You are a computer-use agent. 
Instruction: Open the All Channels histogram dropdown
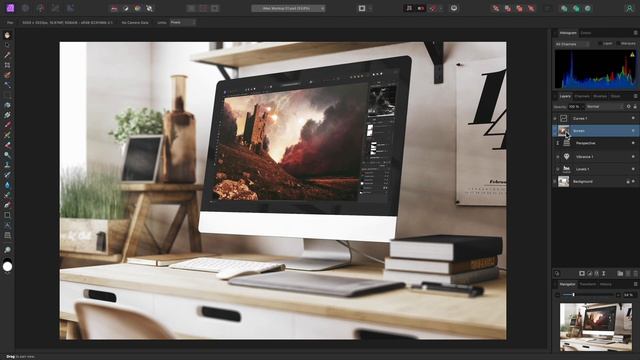(x=572, y=44)
